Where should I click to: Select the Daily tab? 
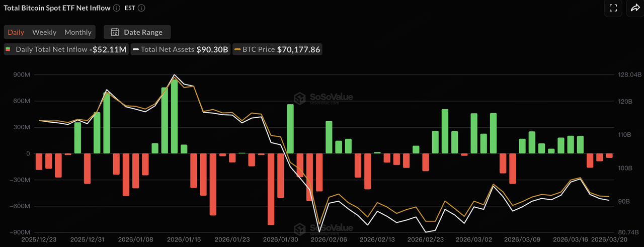point(16,32)
